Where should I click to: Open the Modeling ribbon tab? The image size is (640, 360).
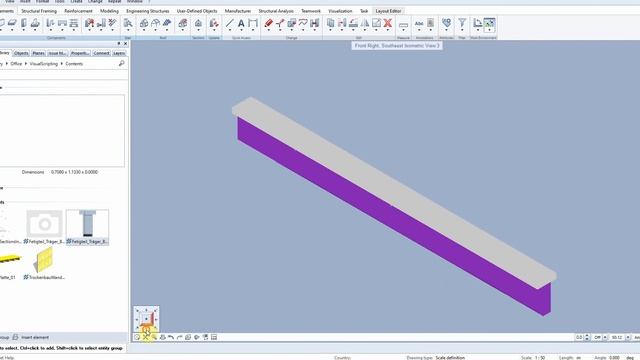point(109,11)
